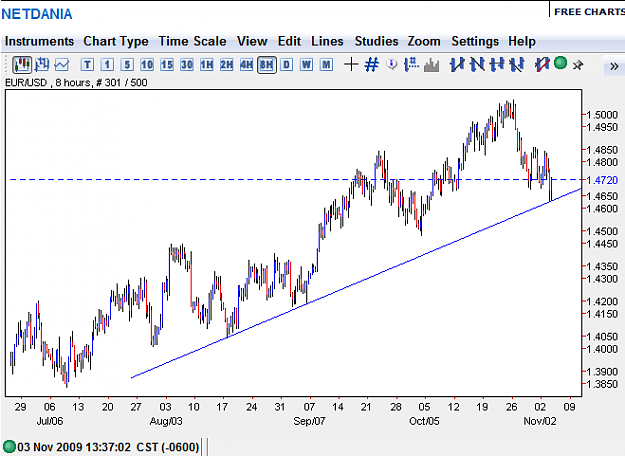
Task: Switch to the 10 minute time scale
Action: [147, 65]
